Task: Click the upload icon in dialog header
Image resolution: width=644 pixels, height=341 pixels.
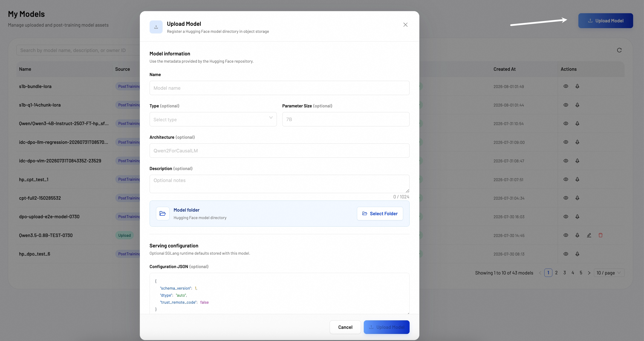Action: coord(156,27)
